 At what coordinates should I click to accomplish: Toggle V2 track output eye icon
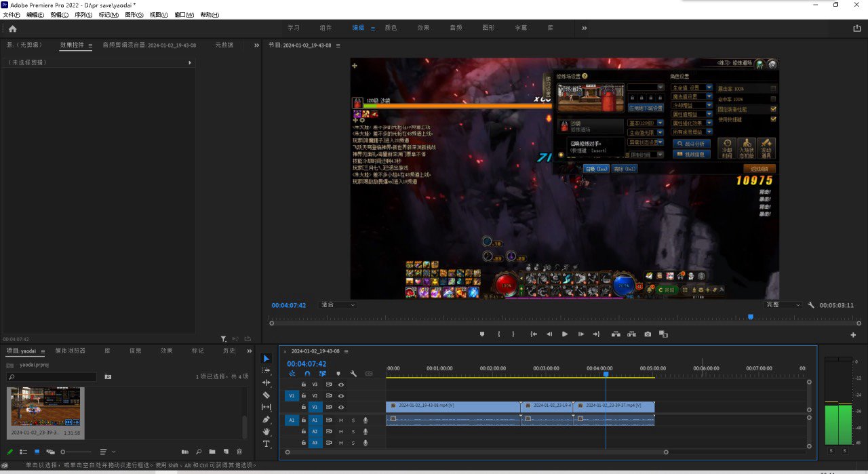(x=341, y=395)
